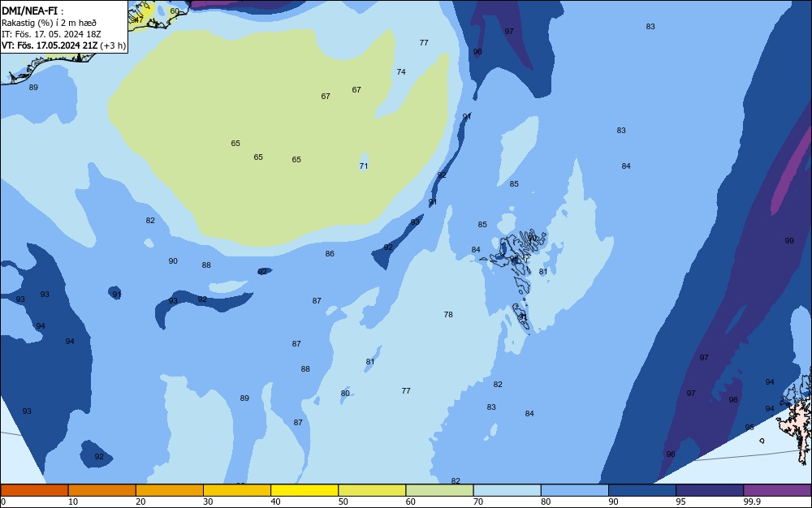The width and height of the screenshot is (812, 508).
Task: Click the legend scale label 30
Action: pyautogui.click(x=208, y=502)
